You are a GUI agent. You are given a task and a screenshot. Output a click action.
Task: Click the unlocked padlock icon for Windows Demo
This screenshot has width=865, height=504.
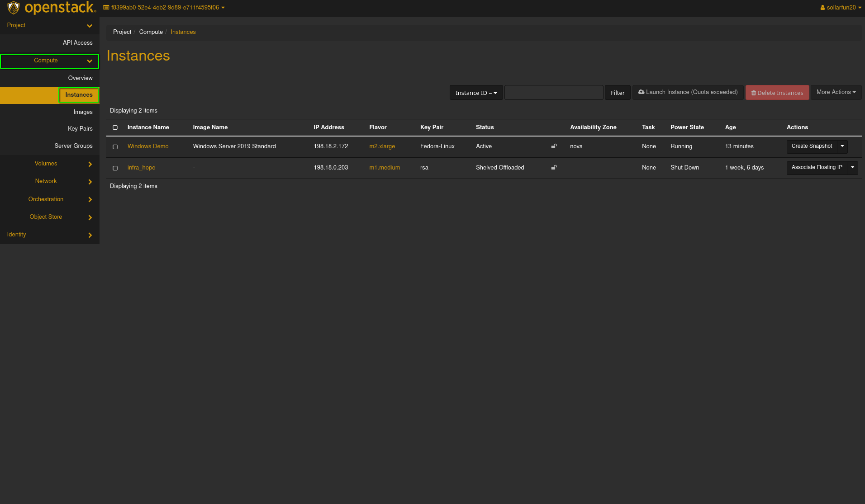(x=554, y=146)
